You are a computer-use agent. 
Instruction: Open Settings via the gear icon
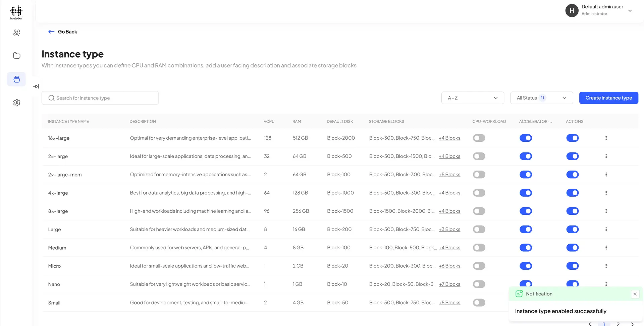point(16,103)
